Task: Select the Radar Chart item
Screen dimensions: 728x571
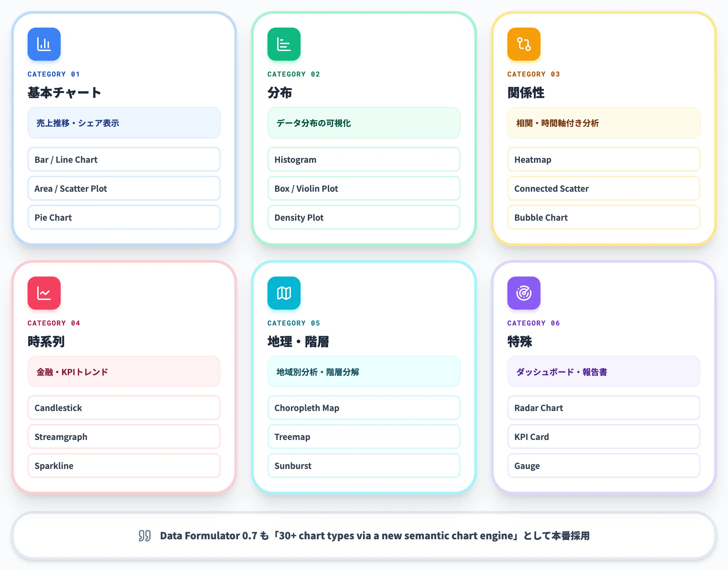Action: [x=604, y=408]
